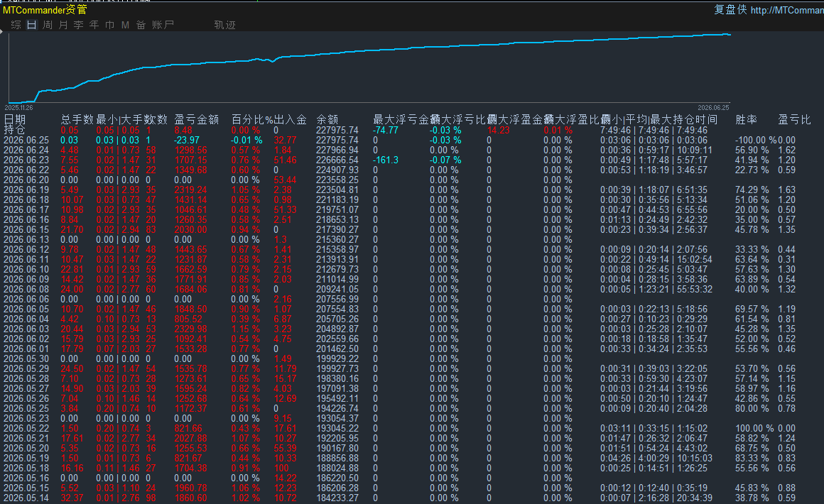Open the 复盘侠 http://MTCommander link
Screen dimensions: 824x504
point(769,9)
